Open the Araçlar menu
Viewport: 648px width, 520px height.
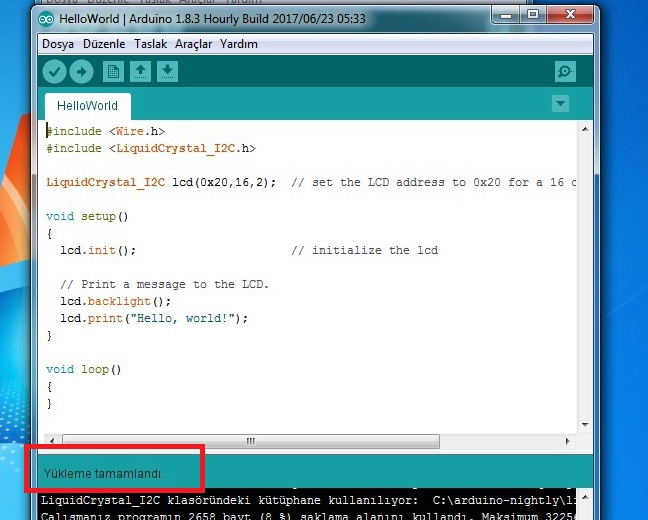pos(193,44)
